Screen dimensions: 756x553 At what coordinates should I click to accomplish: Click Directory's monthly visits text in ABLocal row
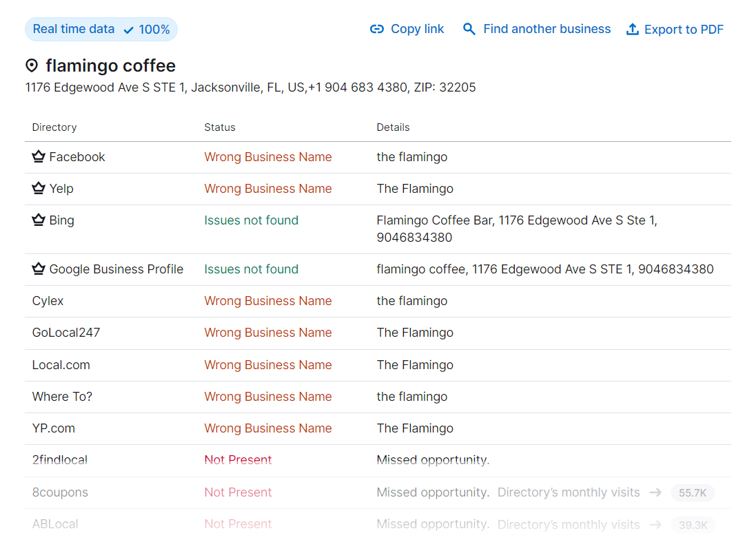point(569,525)
